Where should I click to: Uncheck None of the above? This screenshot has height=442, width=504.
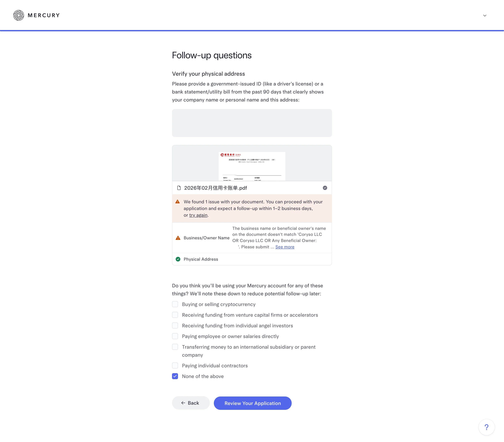click(x=175, y=376)
